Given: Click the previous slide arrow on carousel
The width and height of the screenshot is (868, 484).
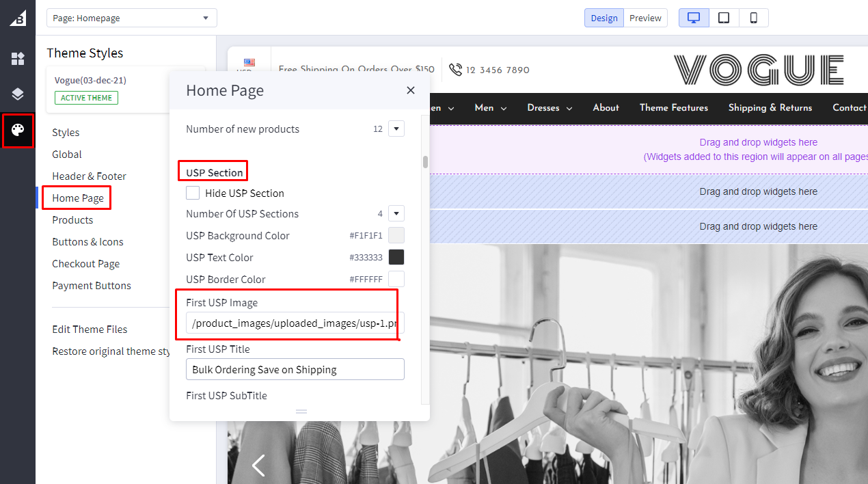Looking at the screenshot, I should point(258,466).
